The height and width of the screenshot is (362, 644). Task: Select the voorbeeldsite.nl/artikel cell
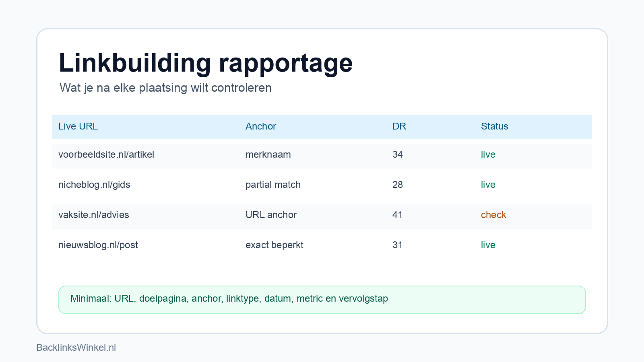(106, 154)
